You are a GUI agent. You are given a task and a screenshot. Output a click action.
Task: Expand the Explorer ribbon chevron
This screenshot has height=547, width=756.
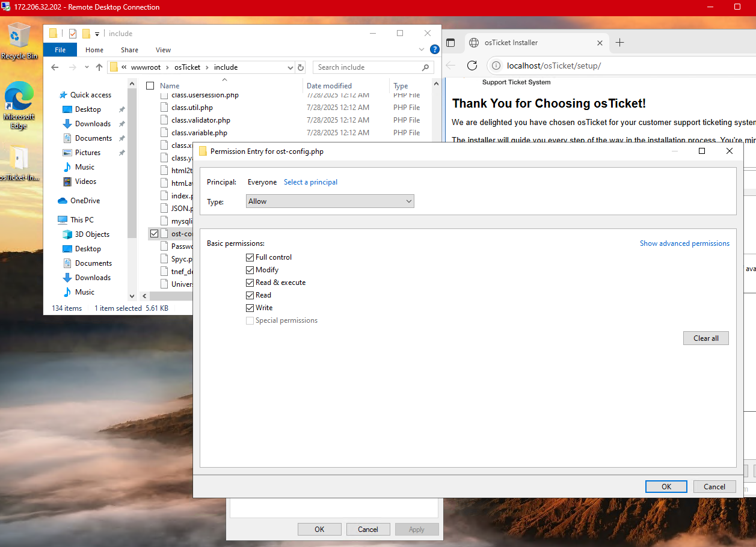pyautogui.click(x=422, y=50)
